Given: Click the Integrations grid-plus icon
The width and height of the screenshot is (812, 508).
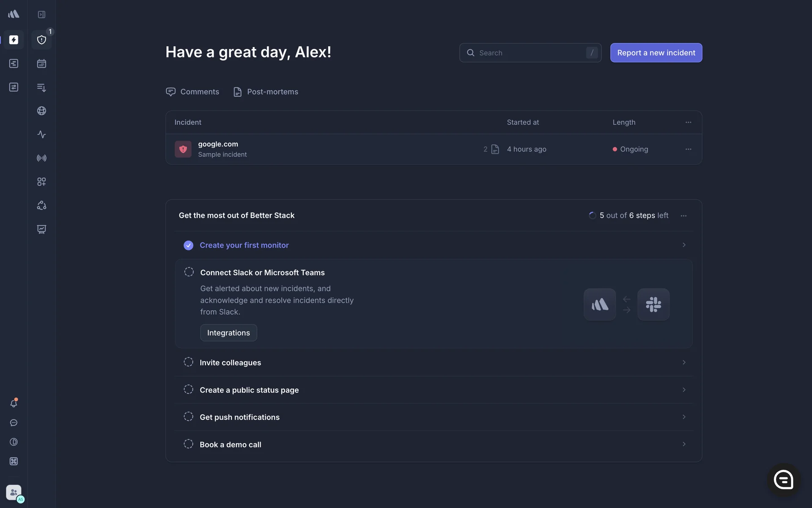Looking at the screenshot, I should pos(41,182).
